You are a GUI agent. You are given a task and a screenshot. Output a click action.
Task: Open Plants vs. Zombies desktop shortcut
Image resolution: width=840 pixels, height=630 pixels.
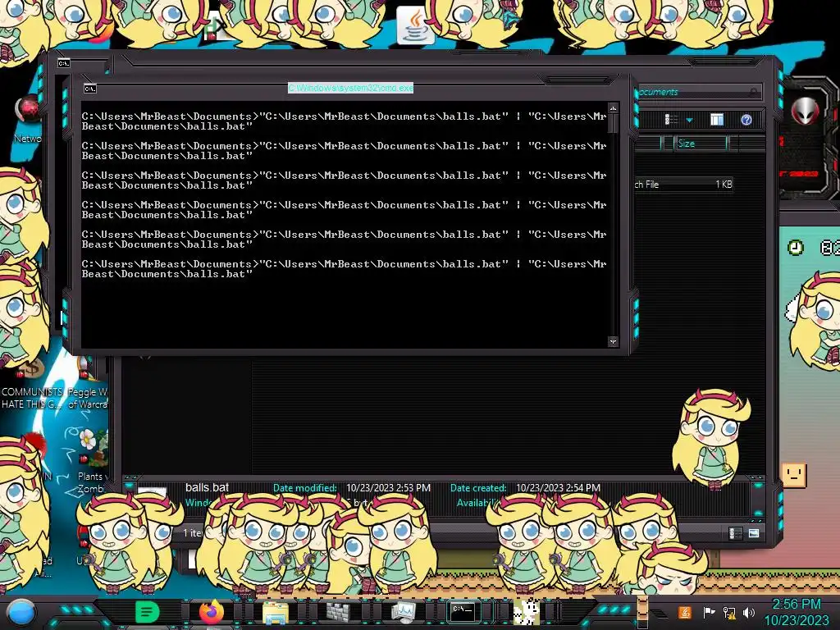(92, 463)
